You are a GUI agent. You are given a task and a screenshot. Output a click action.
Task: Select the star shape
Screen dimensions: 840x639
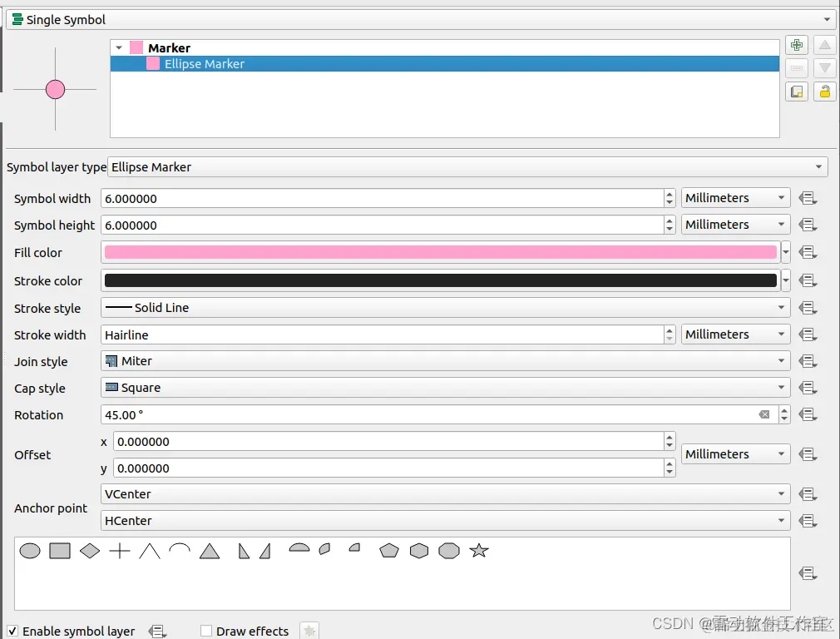click(x=479, y=550)
